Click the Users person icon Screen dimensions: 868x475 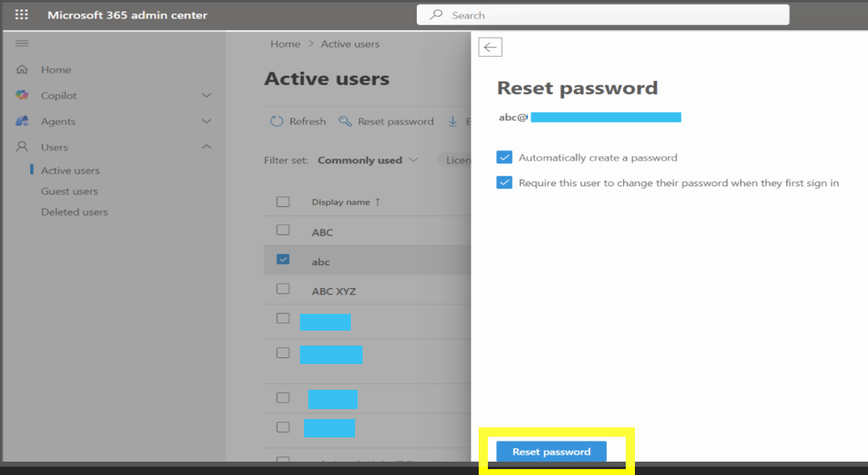tap(23, 148)
